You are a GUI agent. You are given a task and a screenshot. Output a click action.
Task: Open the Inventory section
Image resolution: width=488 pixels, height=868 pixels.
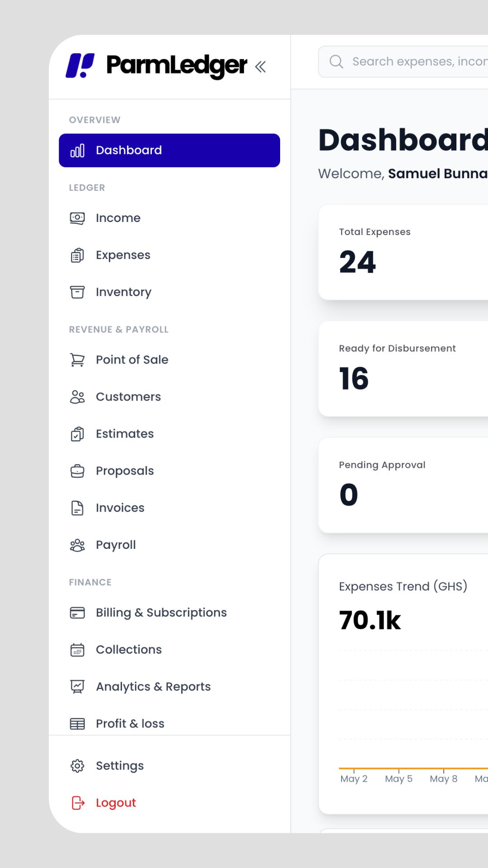[169, 292]
